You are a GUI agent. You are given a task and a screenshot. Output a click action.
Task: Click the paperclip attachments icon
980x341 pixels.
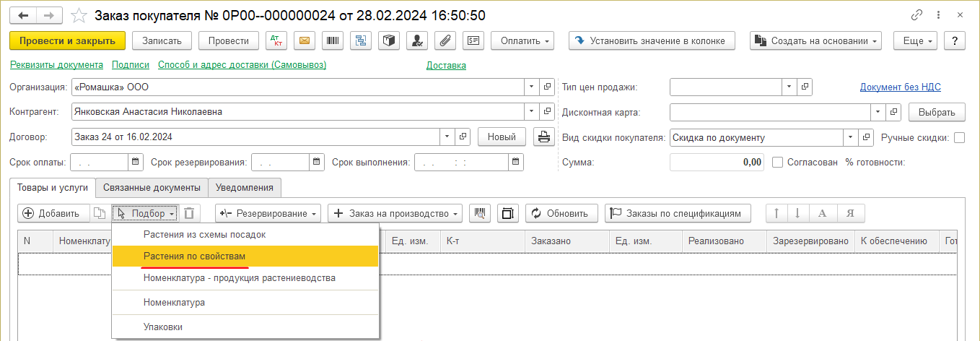[445, 41]
